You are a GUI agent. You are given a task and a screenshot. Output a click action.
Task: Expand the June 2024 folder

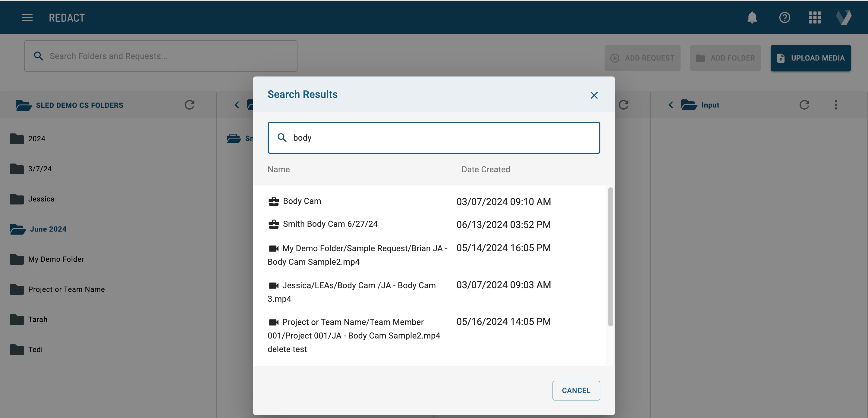[48, 229]
